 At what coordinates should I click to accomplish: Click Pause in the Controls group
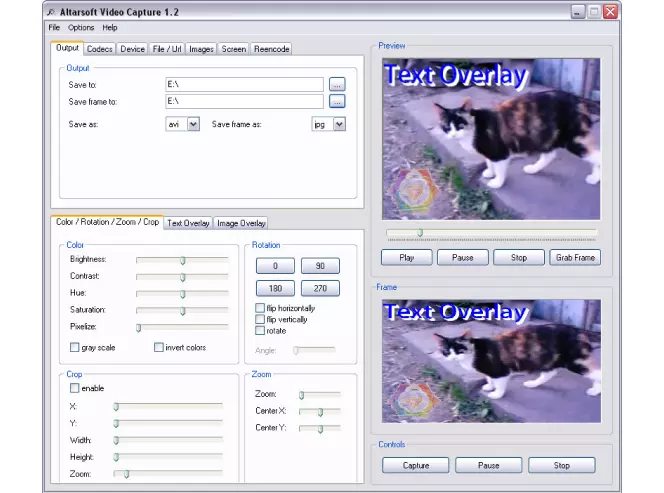pyautogui.click(x=489, y=465)
